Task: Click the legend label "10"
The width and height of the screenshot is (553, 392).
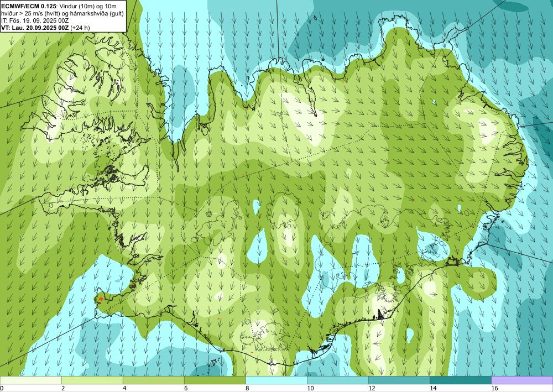Action: (310, 388)
